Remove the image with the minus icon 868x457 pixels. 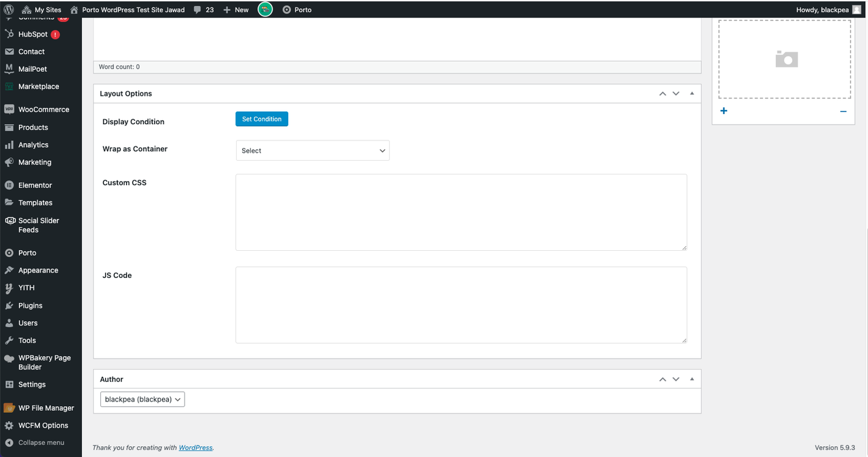click(x=843, y=111)
